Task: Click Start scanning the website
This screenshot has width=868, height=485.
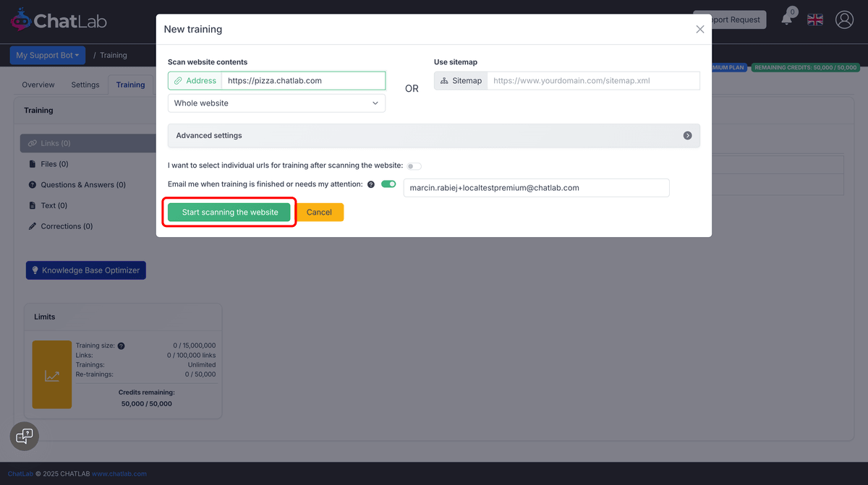Action: [229, 212]
